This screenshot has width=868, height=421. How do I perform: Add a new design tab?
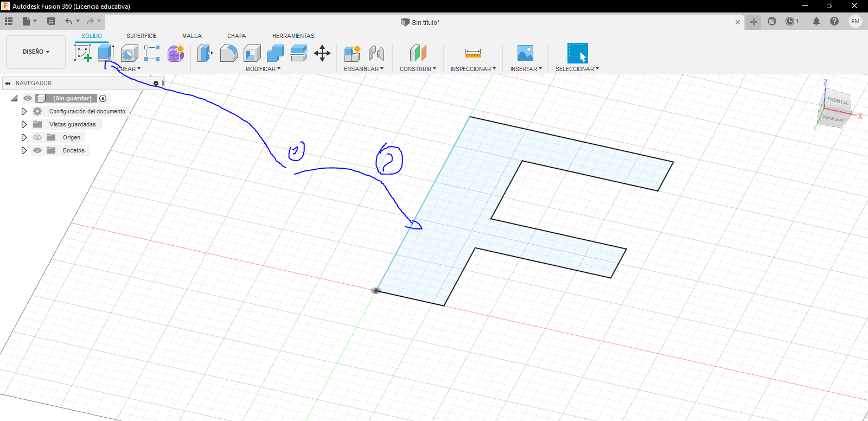(x=754, y=22)
